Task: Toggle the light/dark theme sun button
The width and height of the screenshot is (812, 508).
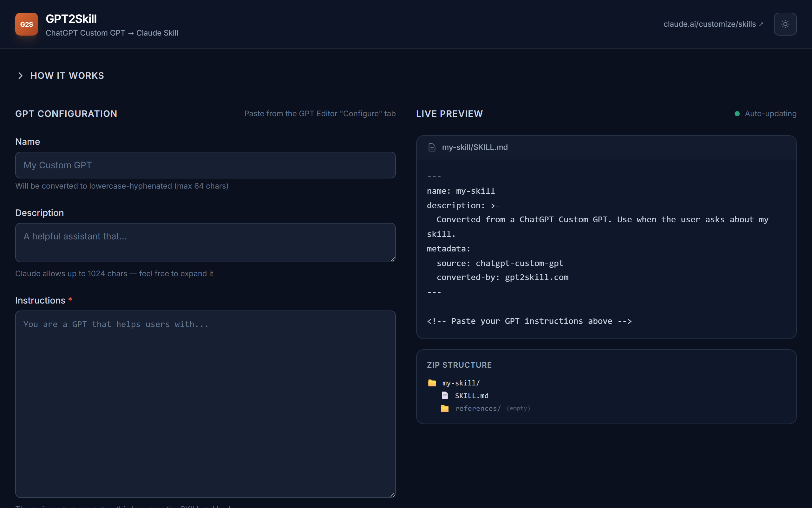Action: click(785, 24)
